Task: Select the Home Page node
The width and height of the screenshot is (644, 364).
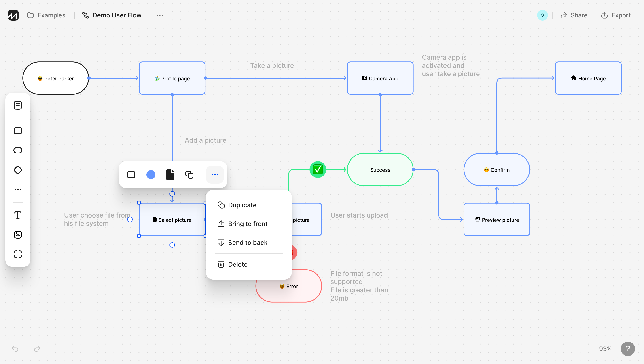Action: click(x=588, y=78)
